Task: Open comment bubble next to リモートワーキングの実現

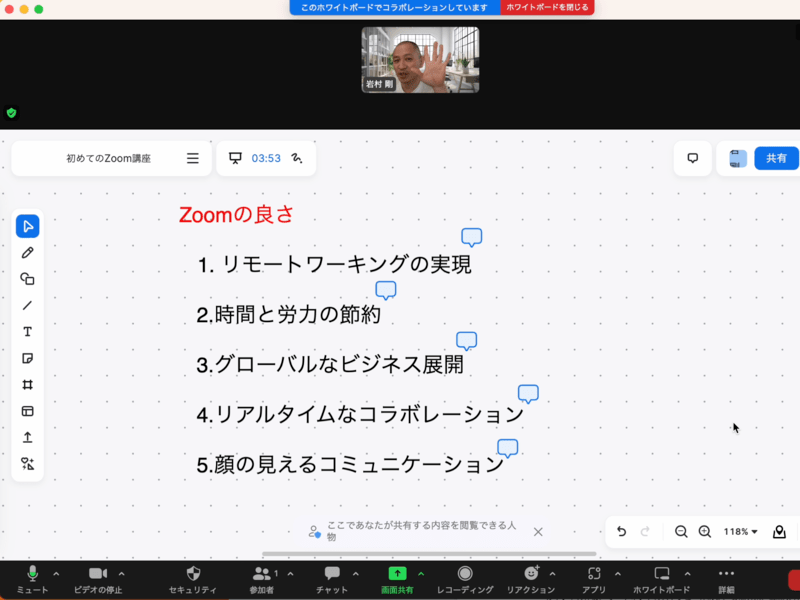Action: [472, 237]
